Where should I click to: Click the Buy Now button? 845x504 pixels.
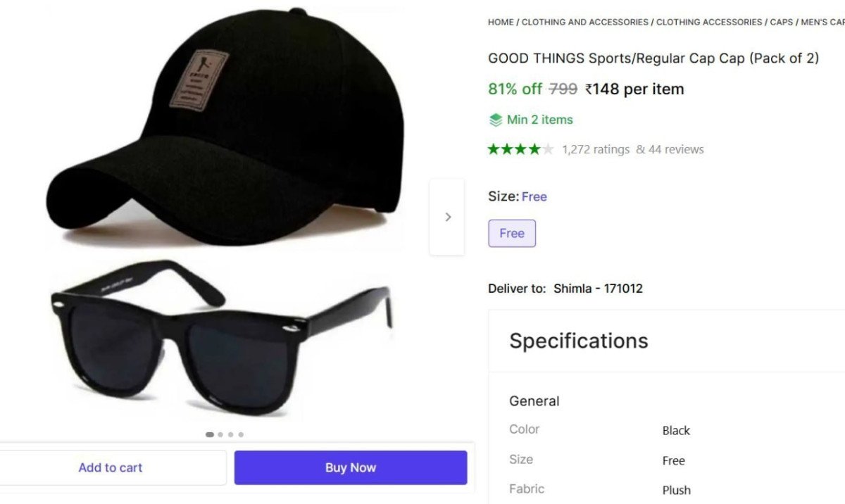(350, 467)
